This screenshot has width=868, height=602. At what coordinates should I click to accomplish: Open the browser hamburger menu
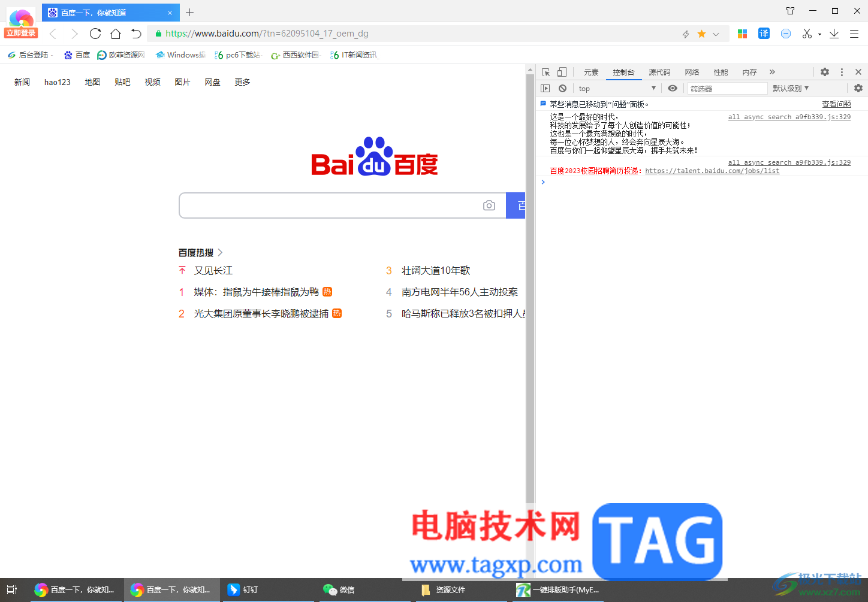click(854, 34)
